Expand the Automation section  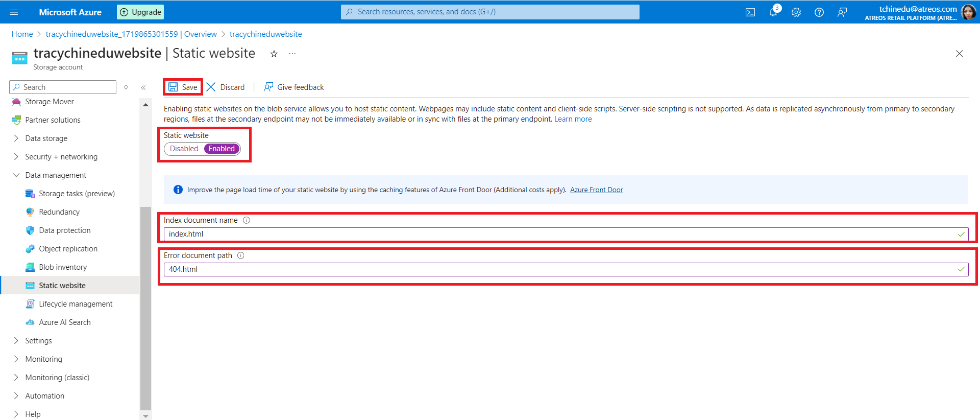tap(16, 396)
